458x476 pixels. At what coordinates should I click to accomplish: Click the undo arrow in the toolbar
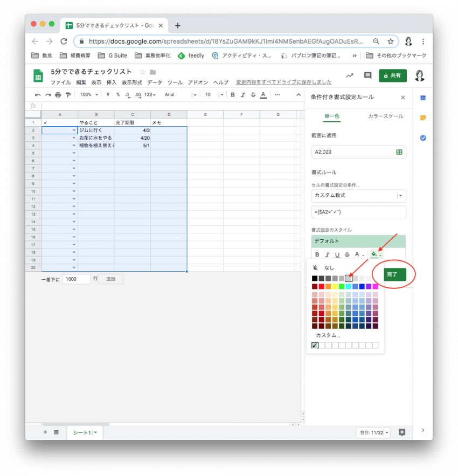[38, 95]
